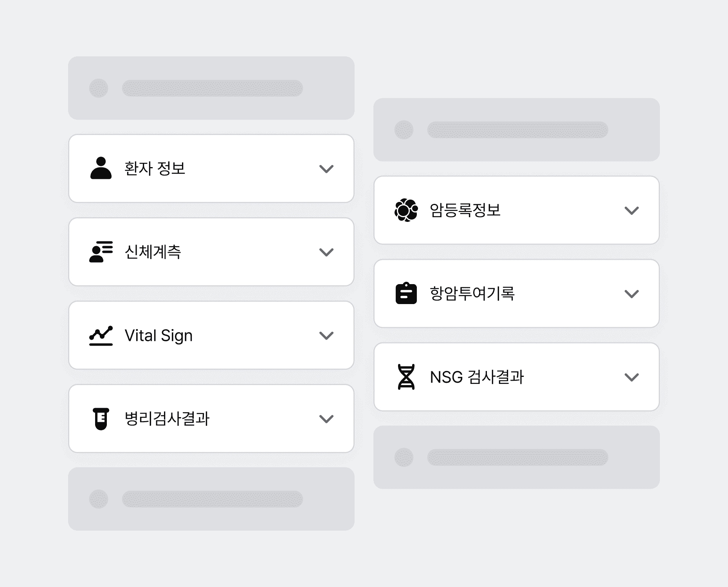Expand the 신체계측 panel chevron
Screen dimensions: 728x587
pos(327,252)
